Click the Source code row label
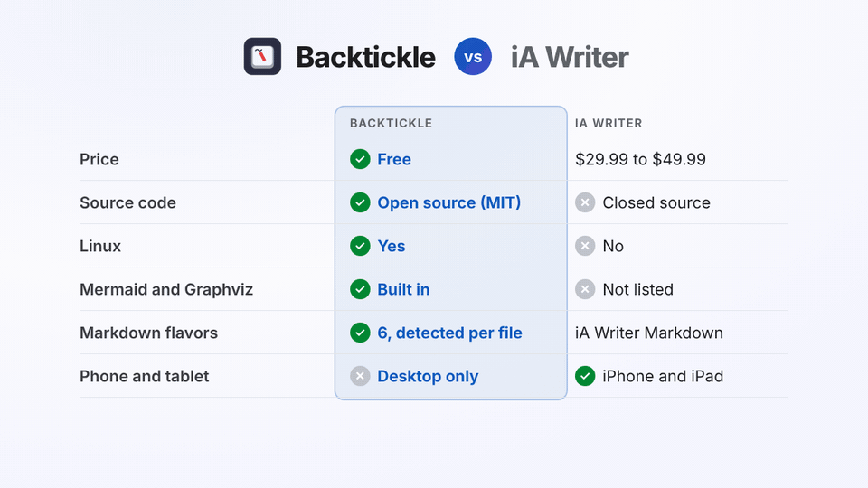This screenshot has height=488, width=868. (x=127, y=202)
